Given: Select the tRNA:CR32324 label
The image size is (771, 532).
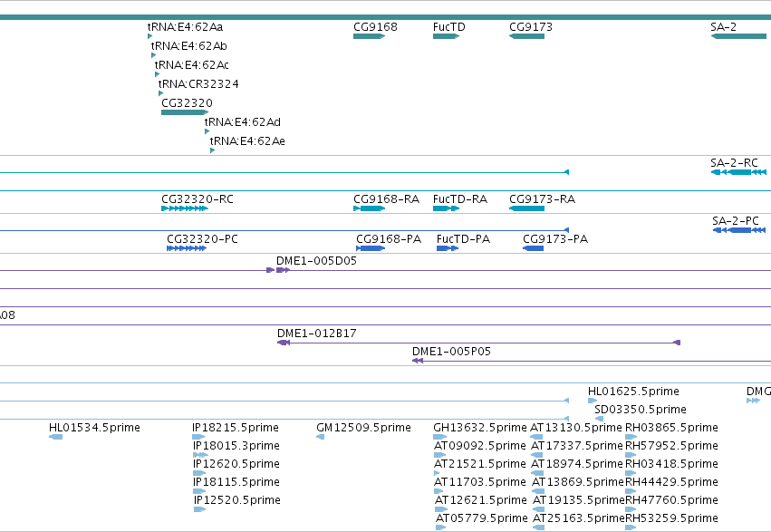Looking at the screenshot, I should click(x=198, y=84).
